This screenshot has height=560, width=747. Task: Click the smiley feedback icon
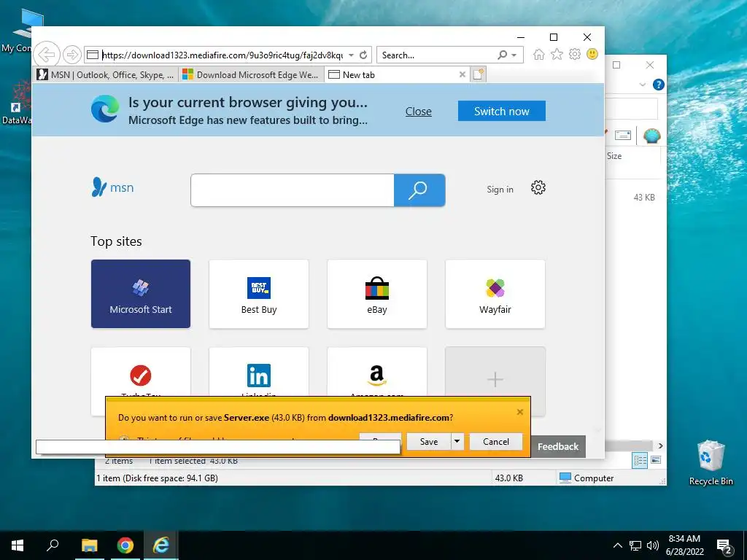pyautogui.click(x=592, y=54)
